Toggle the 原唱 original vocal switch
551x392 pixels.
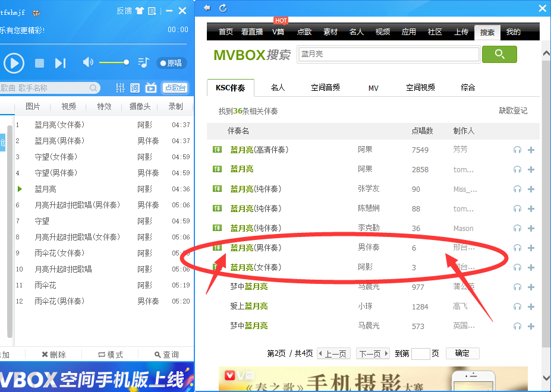coord(171,63)
